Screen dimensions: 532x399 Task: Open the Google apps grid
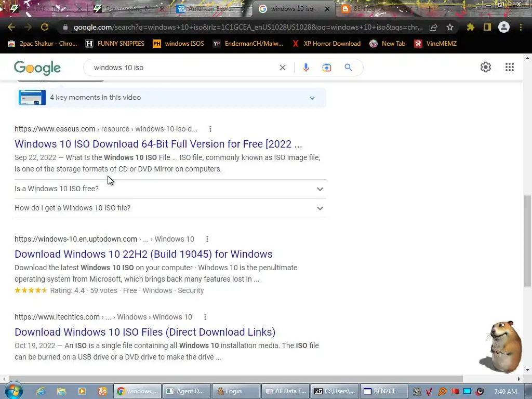[x=509, y=67]
